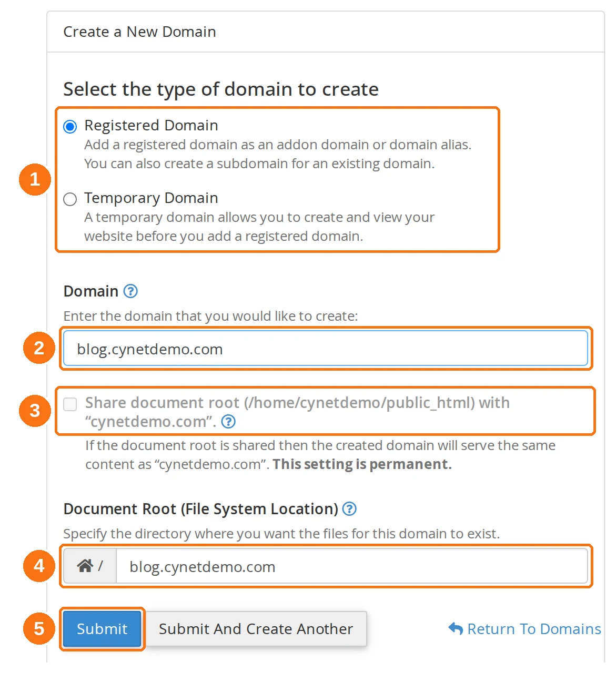Click the blue Submit button
The height and width of the screenshot is (673, 616).
coord(102,628)
